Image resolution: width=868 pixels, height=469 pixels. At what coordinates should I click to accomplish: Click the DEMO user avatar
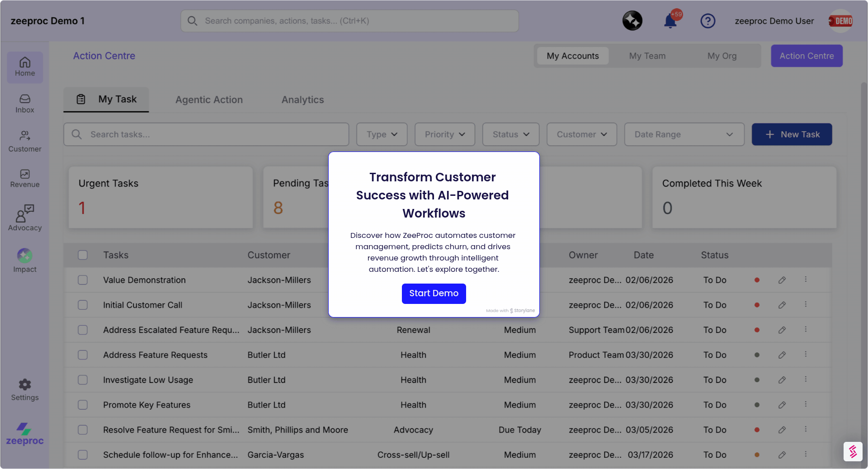[x=841, y=21]
